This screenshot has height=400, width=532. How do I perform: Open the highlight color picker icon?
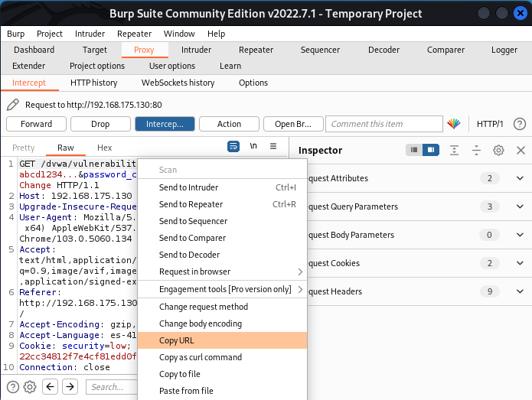(x=454, y=124)
